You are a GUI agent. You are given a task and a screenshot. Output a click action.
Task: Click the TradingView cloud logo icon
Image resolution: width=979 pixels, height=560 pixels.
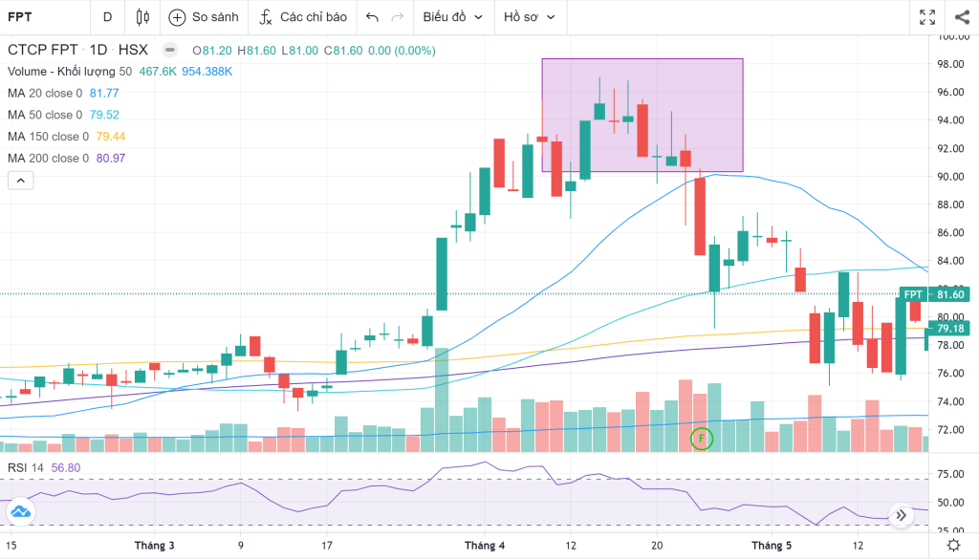pos(21,512)
